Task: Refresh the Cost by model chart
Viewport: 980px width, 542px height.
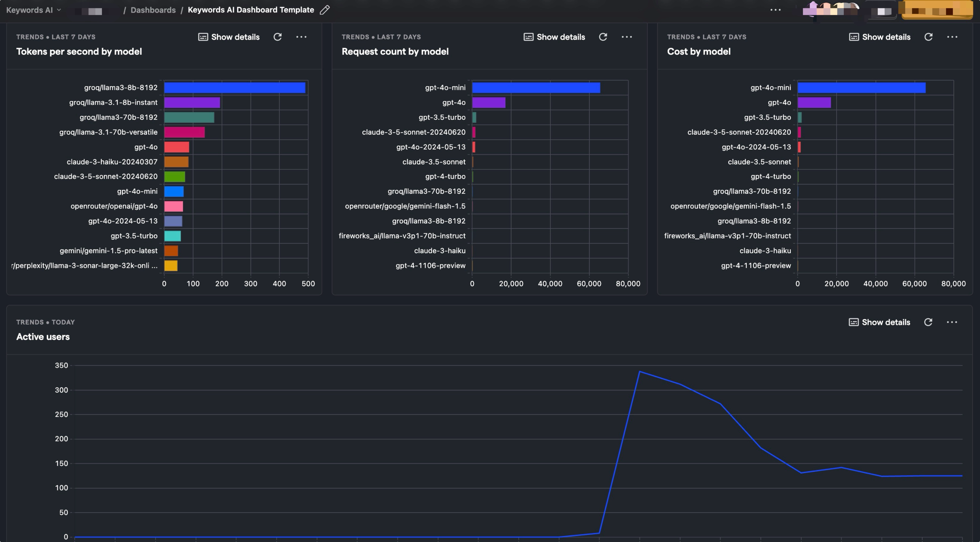Action: (x=928, y=37)
